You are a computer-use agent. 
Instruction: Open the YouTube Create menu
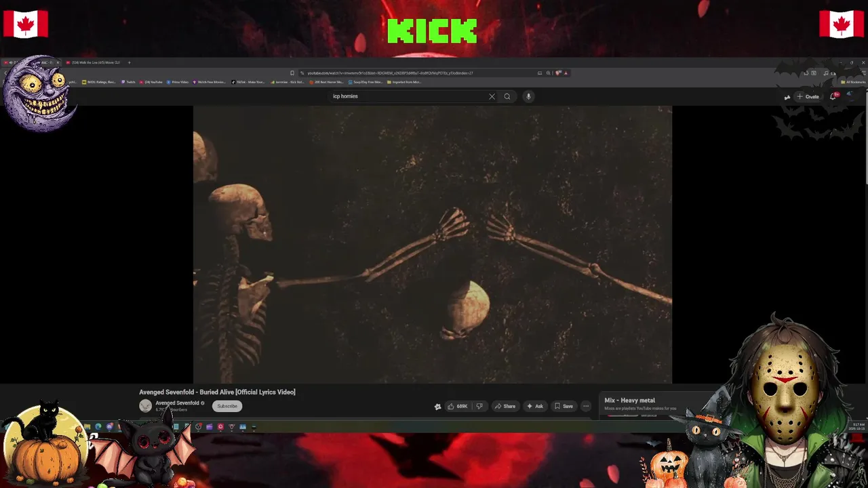pos(808,96)
